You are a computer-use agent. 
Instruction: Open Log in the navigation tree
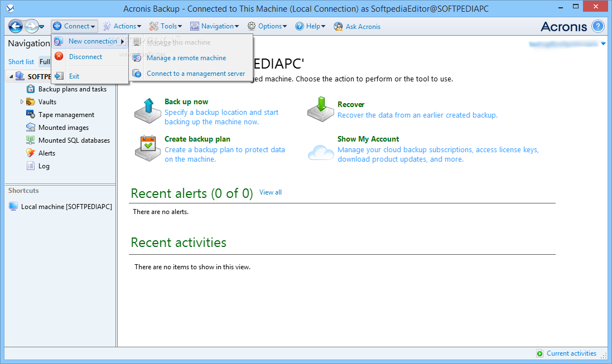44,166
